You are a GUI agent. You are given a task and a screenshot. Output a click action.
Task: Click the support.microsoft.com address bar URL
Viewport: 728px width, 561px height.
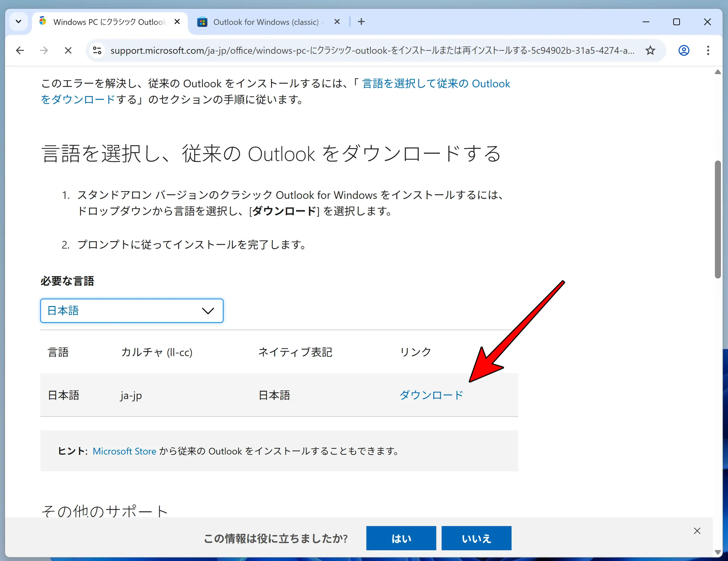point(372,50)
